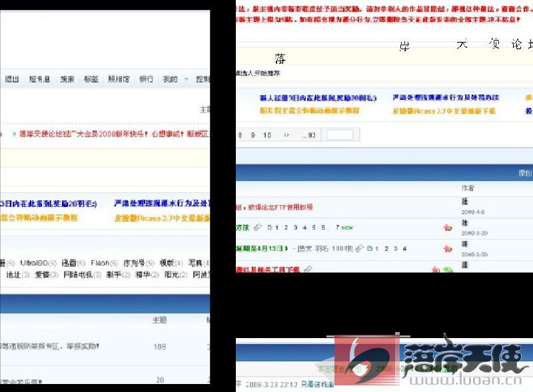Click the multipage icon in the 悬赏 羽毛 row
Viewport: 533px width, 392px height.
(x=370, y=248)
